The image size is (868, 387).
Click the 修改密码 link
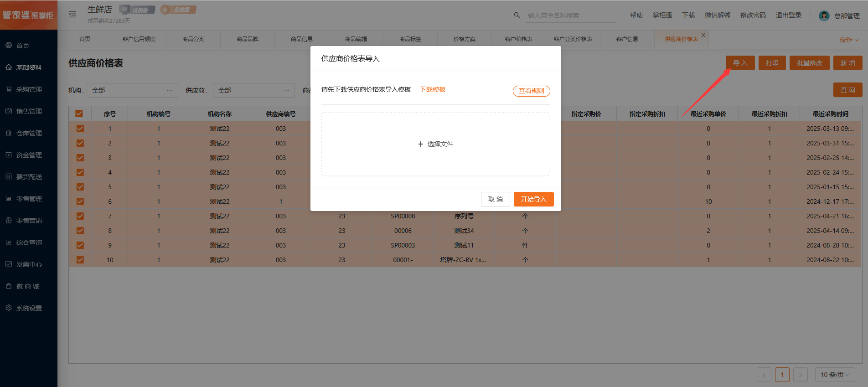point(753,15)
